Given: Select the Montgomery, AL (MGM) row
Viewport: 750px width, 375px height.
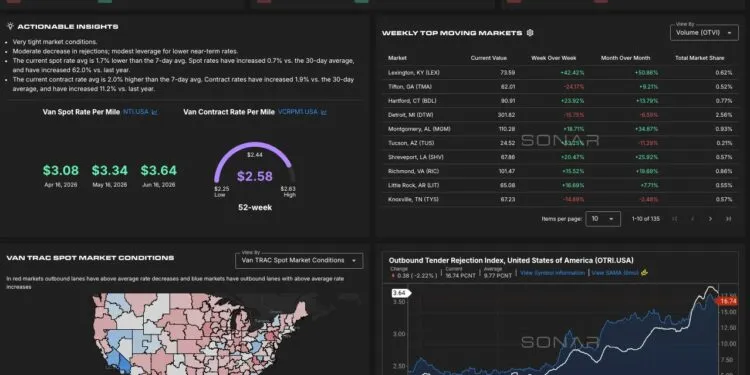Looking at the screenshot, I should [x=560, y=129].
